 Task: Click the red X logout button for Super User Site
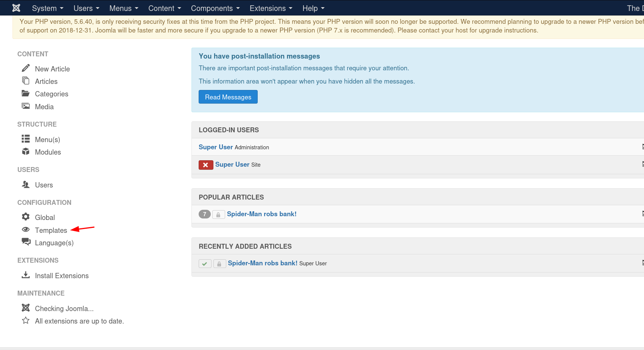(206, 165)
